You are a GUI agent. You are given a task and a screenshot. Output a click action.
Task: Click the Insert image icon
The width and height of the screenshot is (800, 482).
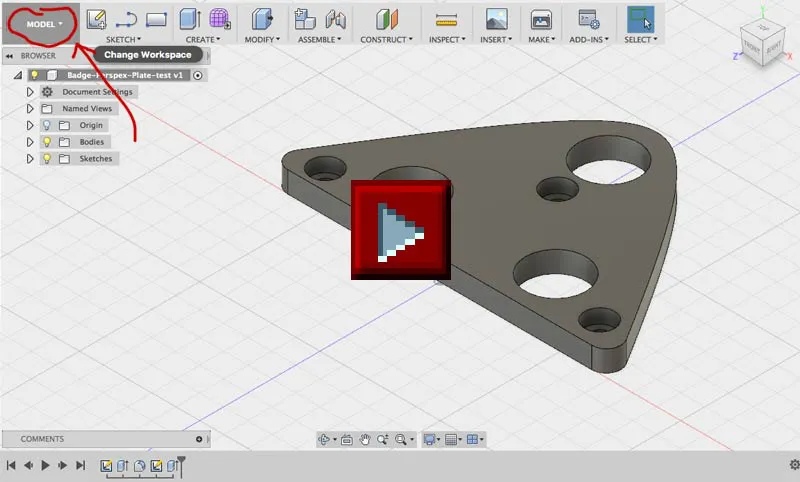click(496, 20)
